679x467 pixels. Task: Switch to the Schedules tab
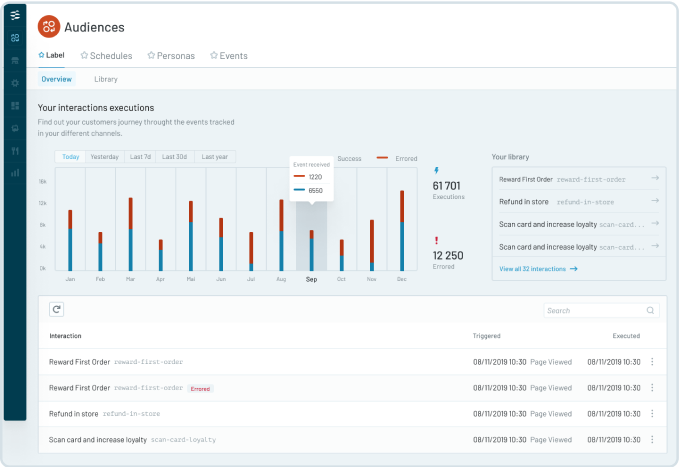pyautogui.click(x=105, y=56)
